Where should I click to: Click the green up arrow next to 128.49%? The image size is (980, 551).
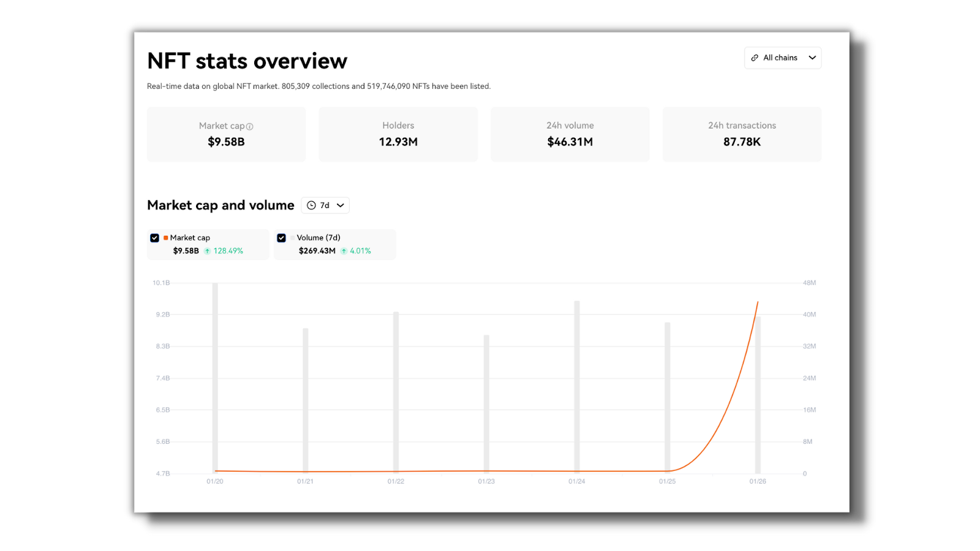[207, 250]
